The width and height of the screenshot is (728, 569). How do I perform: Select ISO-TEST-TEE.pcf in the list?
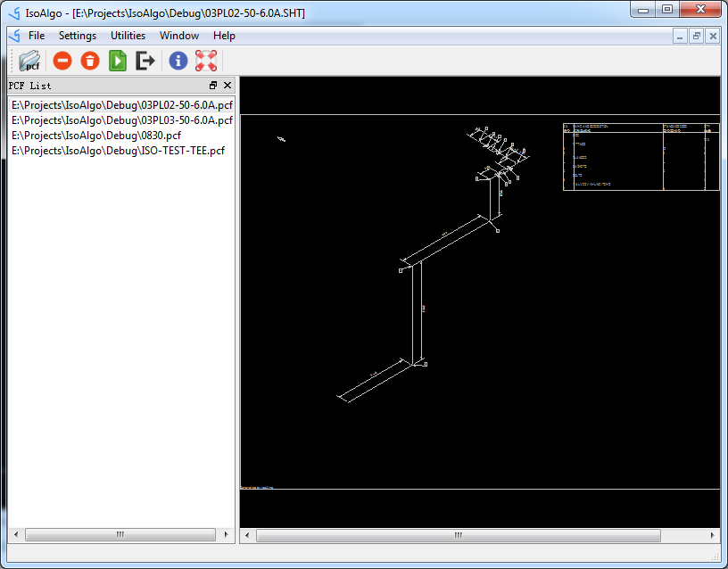tap(121, 151)
